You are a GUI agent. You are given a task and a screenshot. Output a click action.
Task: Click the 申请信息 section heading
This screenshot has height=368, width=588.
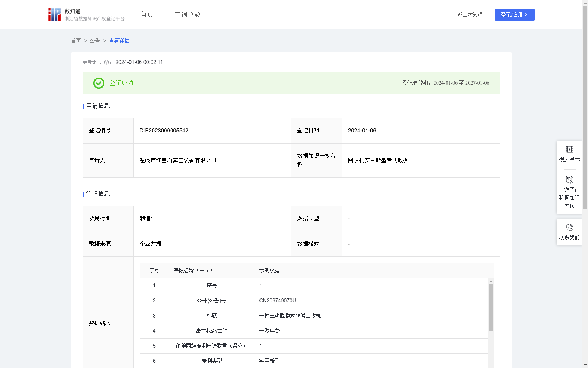pos(98,106)
